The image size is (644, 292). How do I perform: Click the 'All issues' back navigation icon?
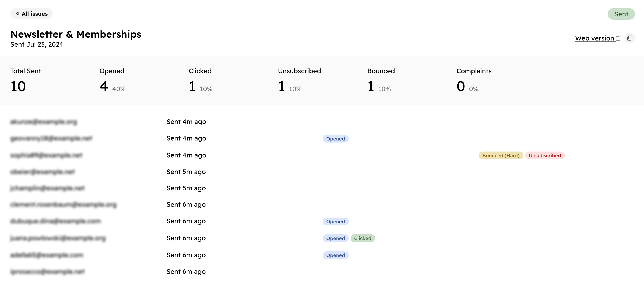(x=16, y=13)
